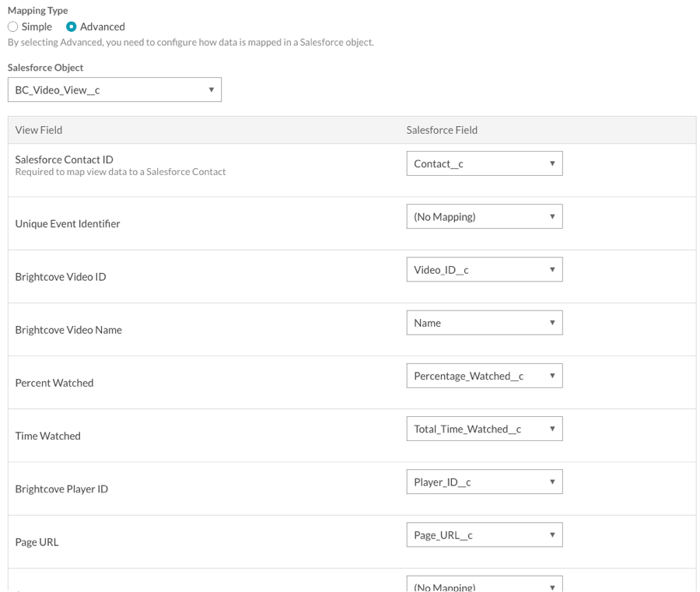Open the Percentage_Watched__c dropdown

pyautogui.click(x=485, y=376)
